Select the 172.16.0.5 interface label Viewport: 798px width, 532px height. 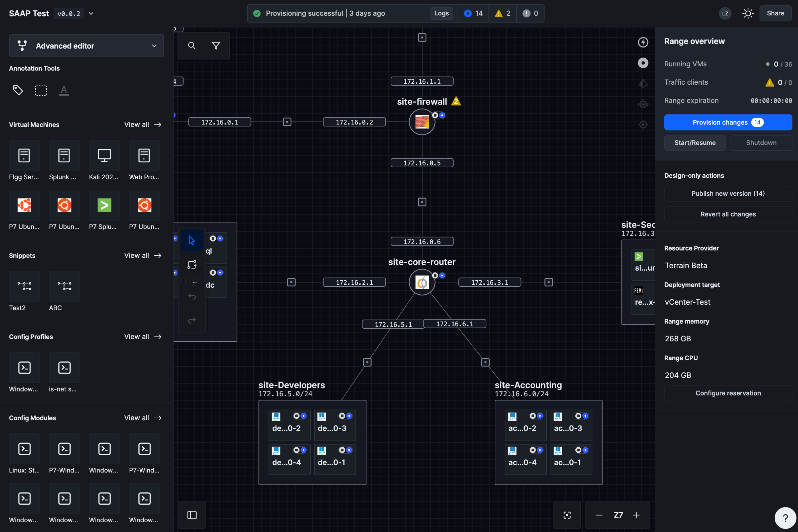[x=422, y=163]
